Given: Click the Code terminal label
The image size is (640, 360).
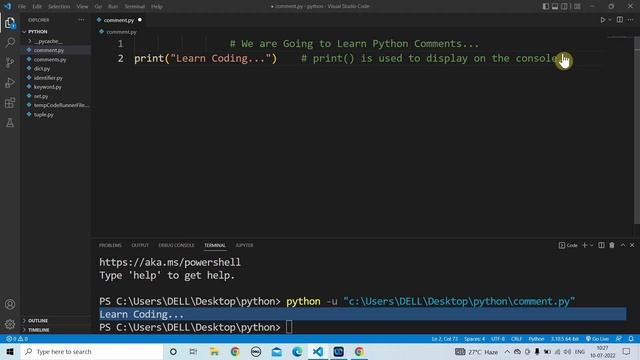Looking at the screenshot, I should coord(568,245).
